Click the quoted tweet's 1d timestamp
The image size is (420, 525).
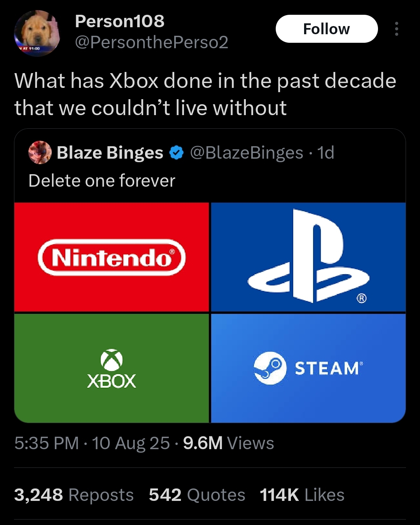pyautogui.click(x=325, y=153)
